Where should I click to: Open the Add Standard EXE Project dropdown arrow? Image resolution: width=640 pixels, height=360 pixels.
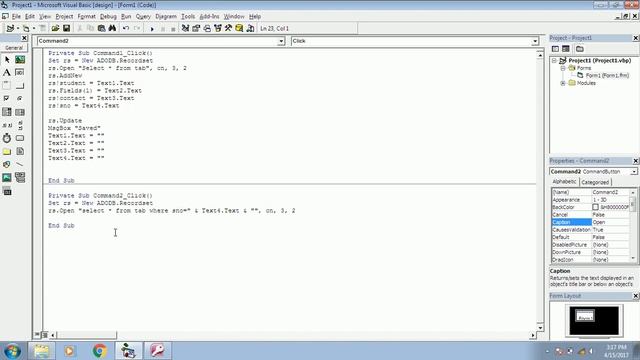click(18, 28)
